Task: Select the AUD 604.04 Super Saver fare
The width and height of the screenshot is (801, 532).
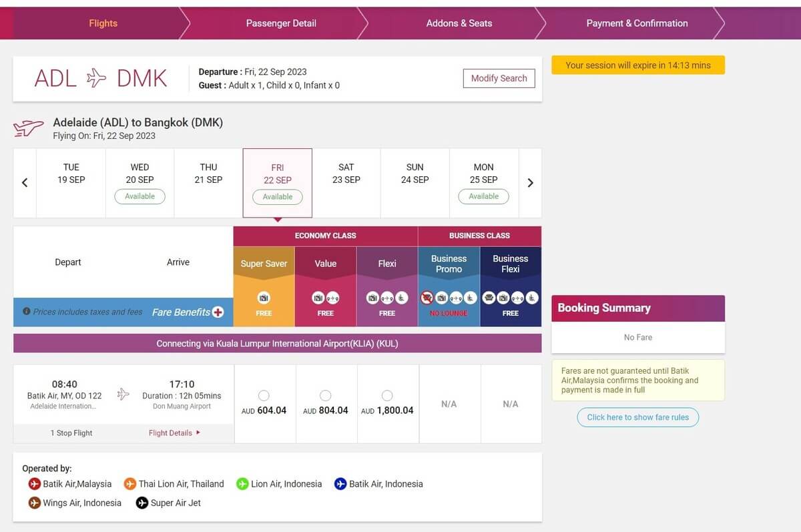Action: point(264,396)
